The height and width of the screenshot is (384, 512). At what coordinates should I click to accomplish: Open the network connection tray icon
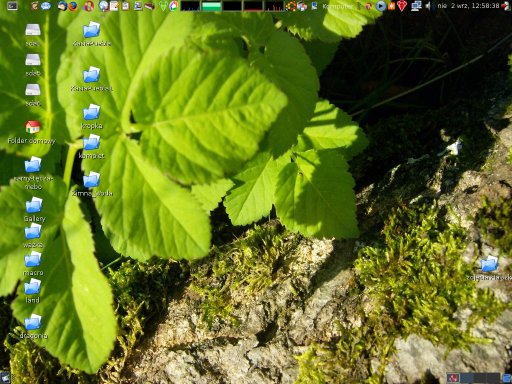[x=416, y=6]
